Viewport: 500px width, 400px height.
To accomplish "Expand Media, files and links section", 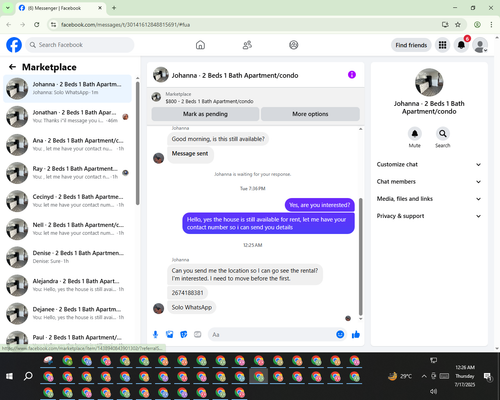I will (429, 199).
